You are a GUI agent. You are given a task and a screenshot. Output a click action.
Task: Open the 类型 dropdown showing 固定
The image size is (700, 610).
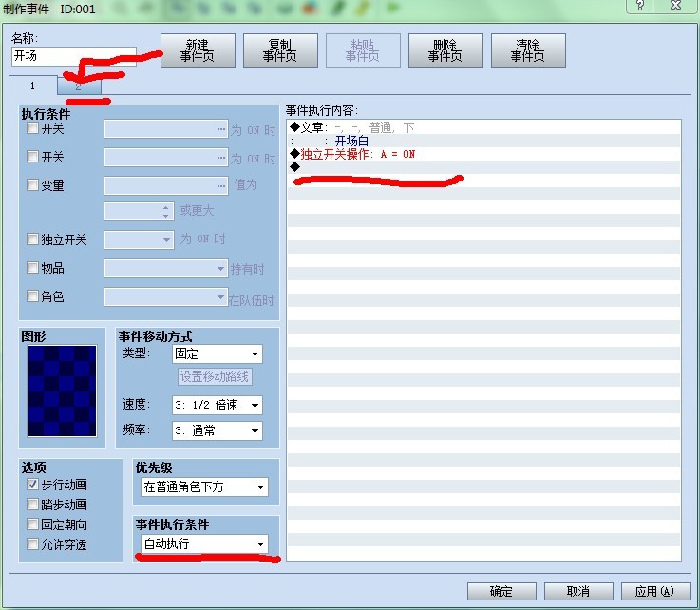coord(218,354)
